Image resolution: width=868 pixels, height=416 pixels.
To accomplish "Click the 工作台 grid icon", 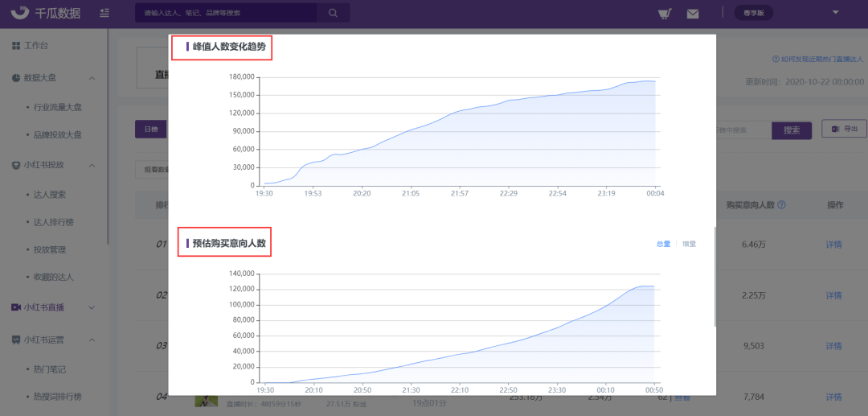I will pyautogui.click(x=16, y=45).
